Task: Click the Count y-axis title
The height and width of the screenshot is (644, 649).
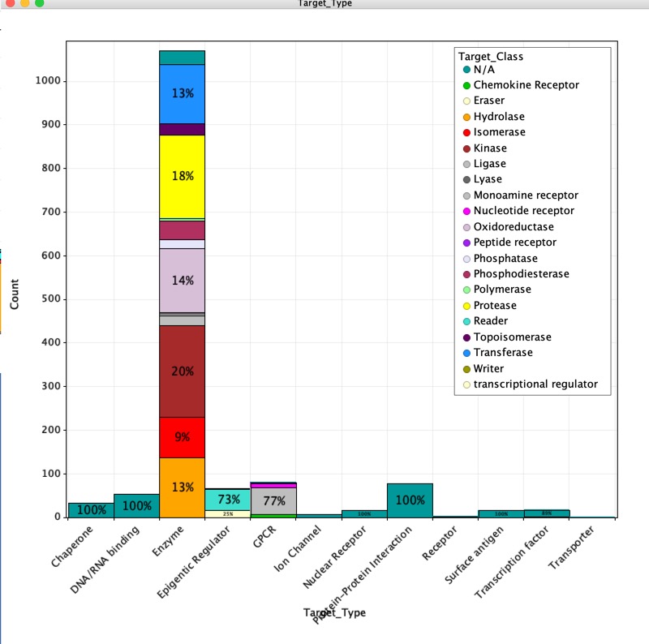Action: pos(15,294)
